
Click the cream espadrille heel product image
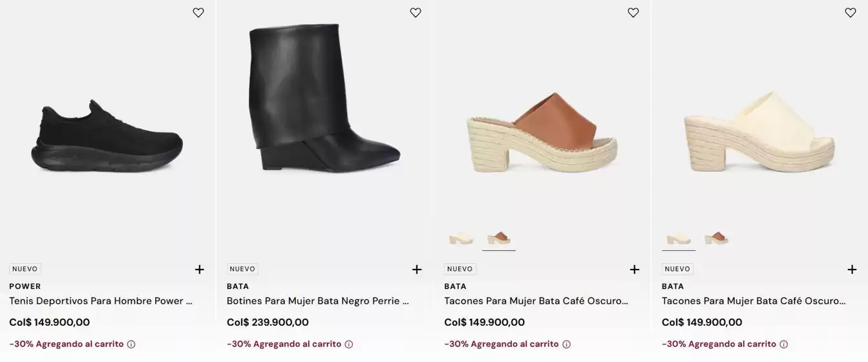(759, 133)
